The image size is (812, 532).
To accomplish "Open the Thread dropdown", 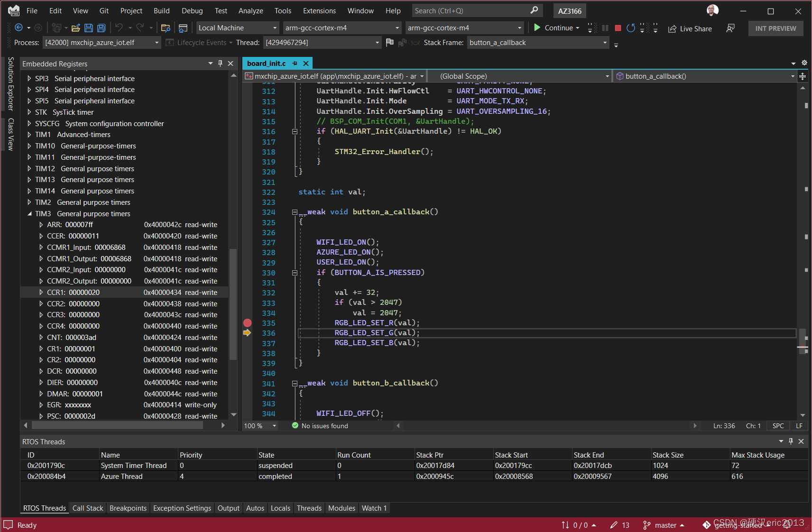I will click(322, 43).
